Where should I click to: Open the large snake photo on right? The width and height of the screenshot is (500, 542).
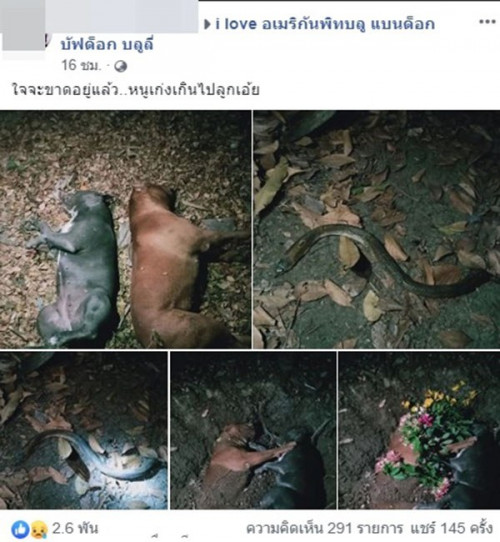377,229
